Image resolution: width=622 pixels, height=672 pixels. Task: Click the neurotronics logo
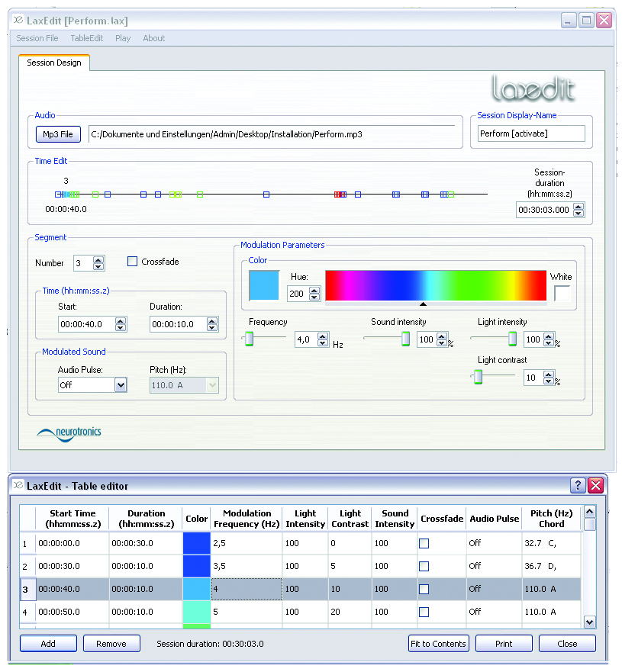(69, 432)
